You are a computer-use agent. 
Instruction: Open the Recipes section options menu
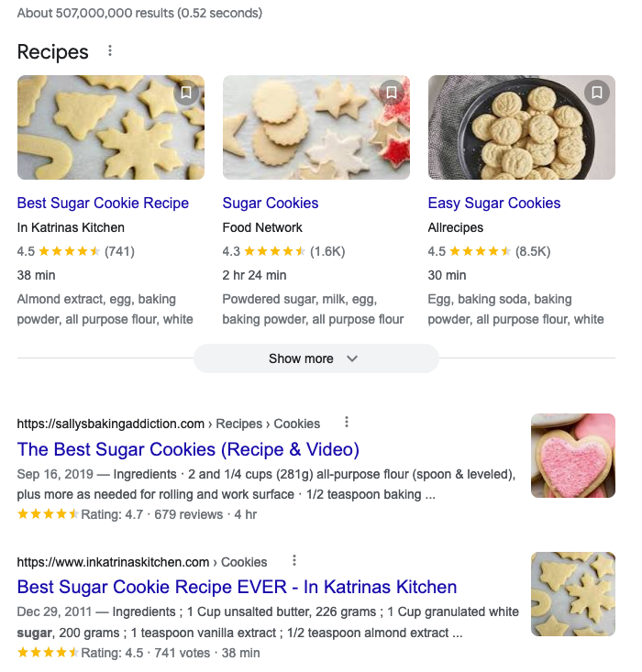click(x=110, y=51)
